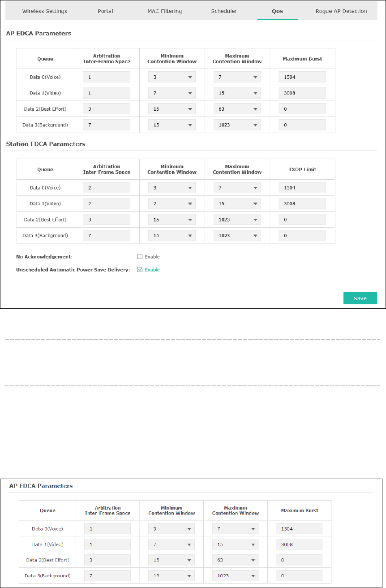Click Data 0(Voice) label in Station table
The image size is (386, 588).
(45, 188)
